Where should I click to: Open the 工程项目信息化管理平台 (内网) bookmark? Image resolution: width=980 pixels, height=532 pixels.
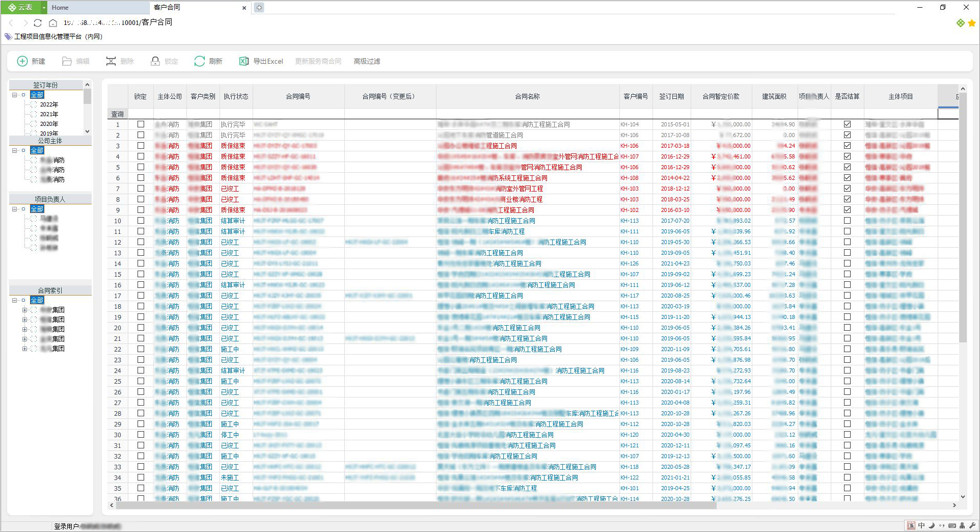click(58, 37)
